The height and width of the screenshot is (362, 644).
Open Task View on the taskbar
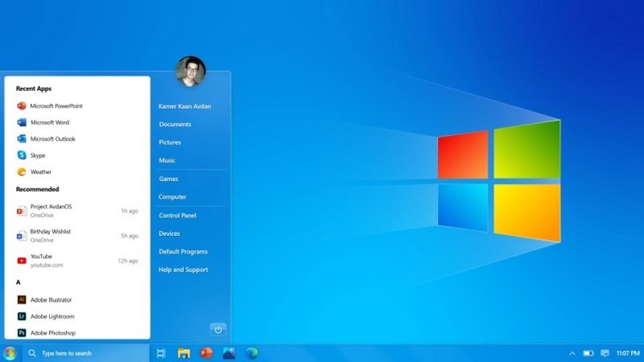[x=161, y=353]
